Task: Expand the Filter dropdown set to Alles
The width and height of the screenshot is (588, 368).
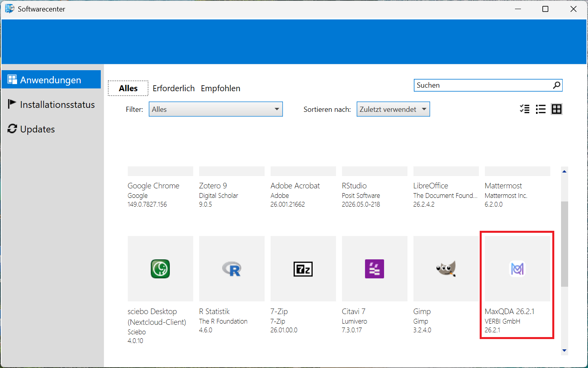Action: pyautogui.click(x=216, y=109)
